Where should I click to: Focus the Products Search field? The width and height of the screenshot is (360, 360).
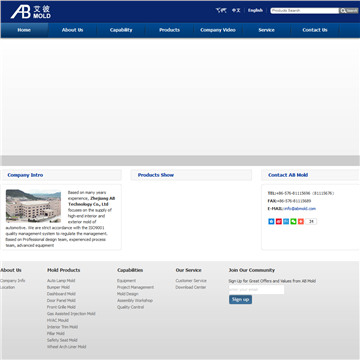tap(305, 11)
